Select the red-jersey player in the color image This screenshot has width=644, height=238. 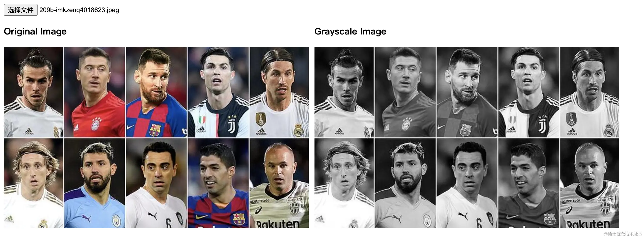coord(94,92)
